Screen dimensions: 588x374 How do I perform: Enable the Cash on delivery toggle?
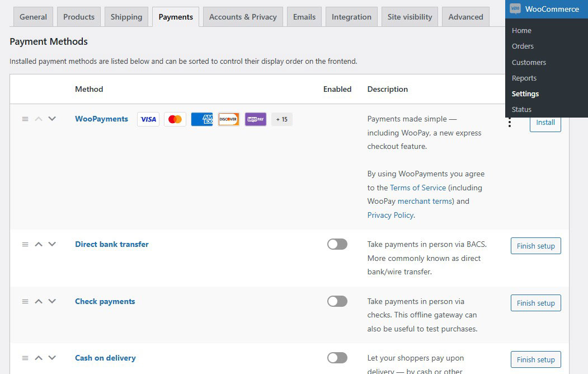(337, 358)
